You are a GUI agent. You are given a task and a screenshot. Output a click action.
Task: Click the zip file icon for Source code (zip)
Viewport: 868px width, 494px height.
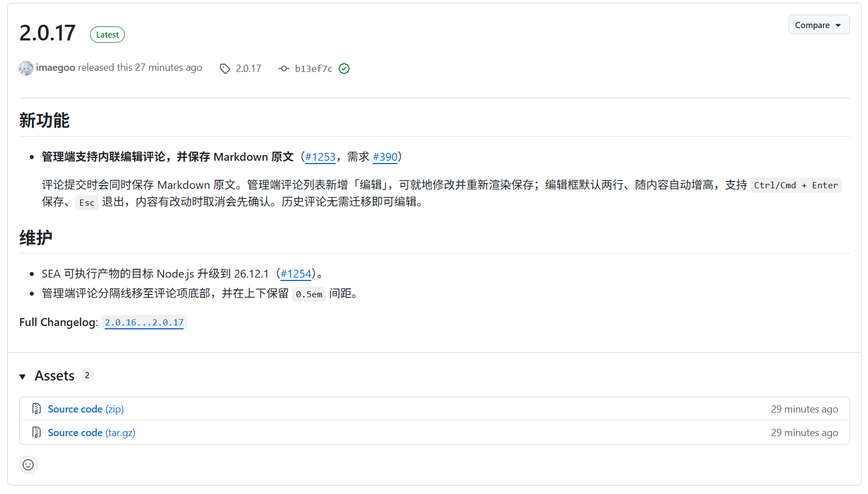coord(37,409)
